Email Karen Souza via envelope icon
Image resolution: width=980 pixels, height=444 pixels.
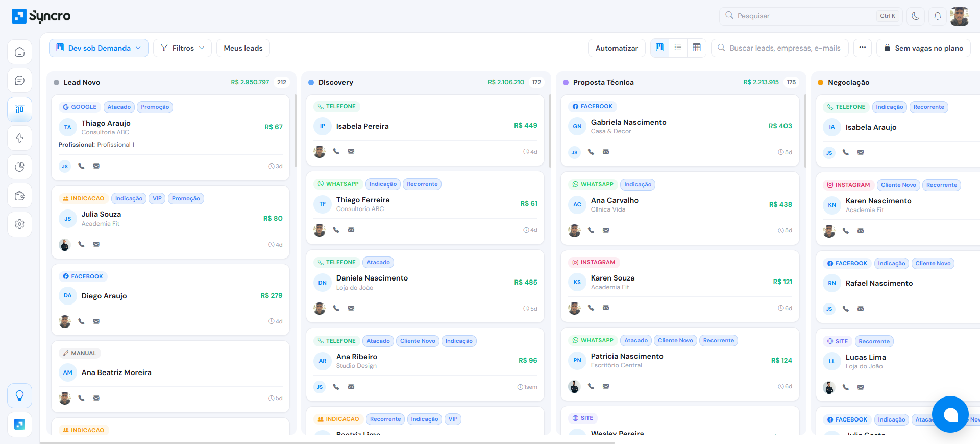click(606, 308)
